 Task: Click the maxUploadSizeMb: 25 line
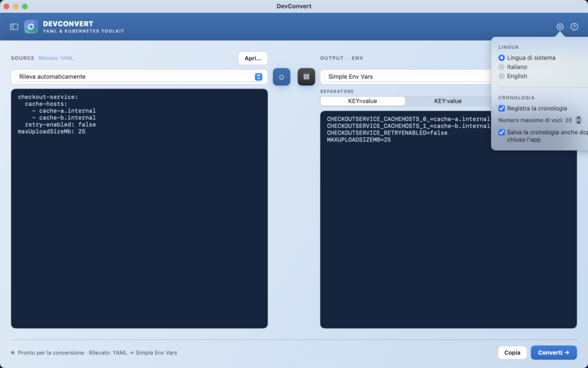point(52,132)
